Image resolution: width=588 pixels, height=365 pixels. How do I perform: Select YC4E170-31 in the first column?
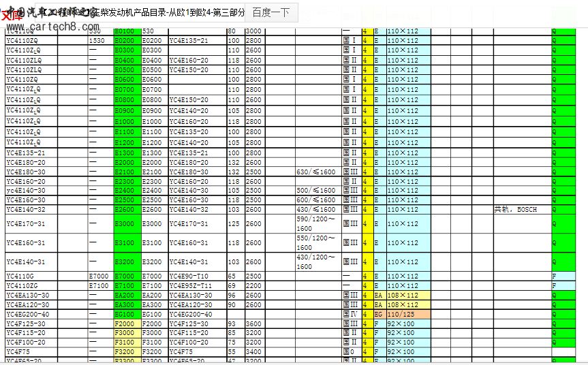[x=31, y=224]
